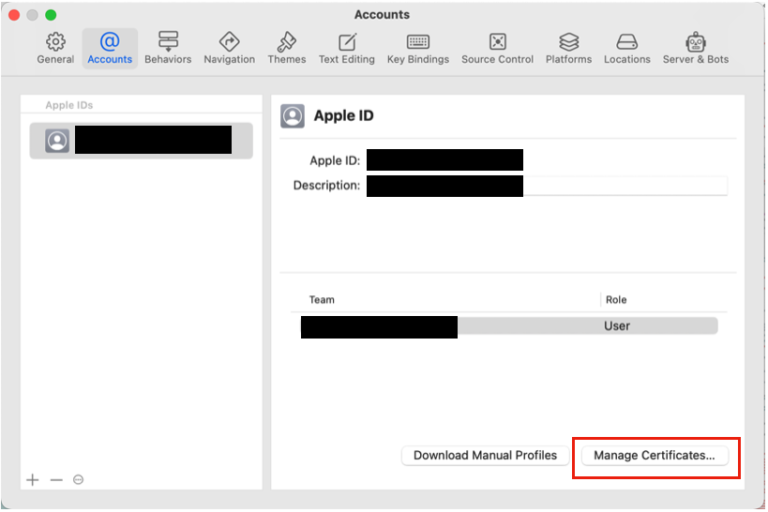The width and height of the screenshot is (768, 512).
Task: Open the account actions menu below list
Action: click(x=78, y=480)
